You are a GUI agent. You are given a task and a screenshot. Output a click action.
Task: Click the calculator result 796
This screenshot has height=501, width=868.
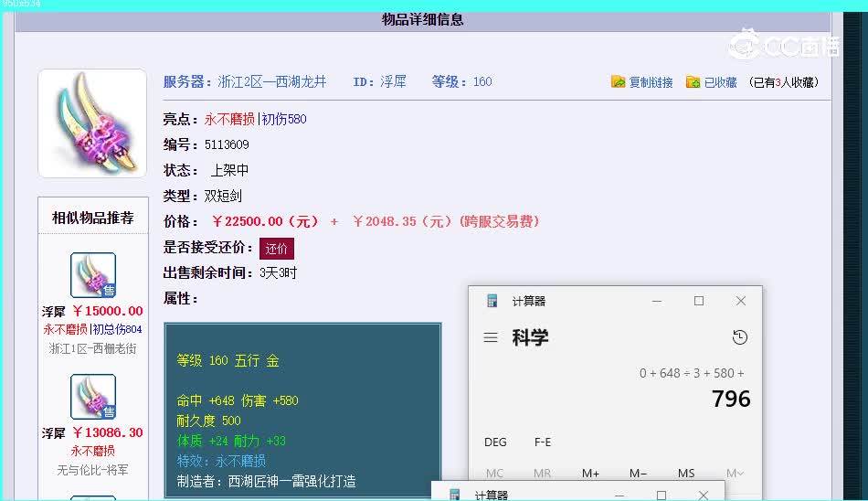(x=731, y=399)
